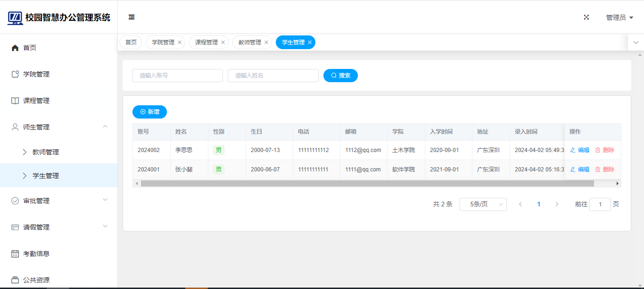Close the 教师管理 tab

coord(266,42)
